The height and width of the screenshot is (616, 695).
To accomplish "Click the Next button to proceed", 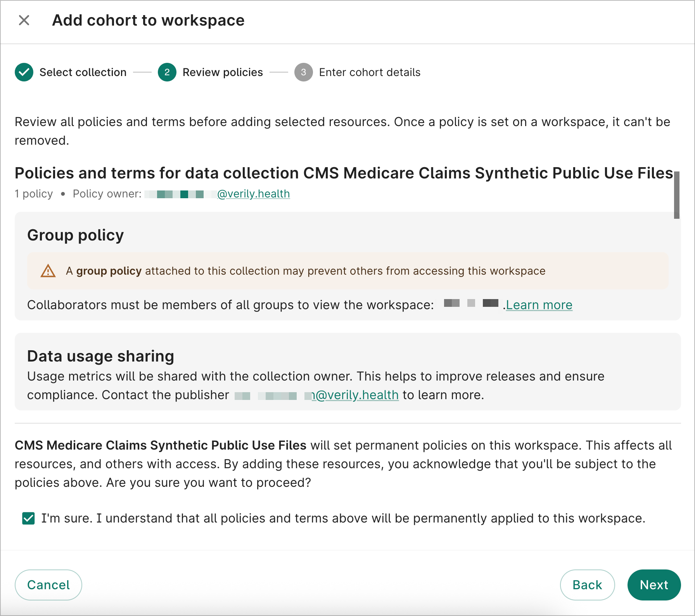I will click(654, 585).
